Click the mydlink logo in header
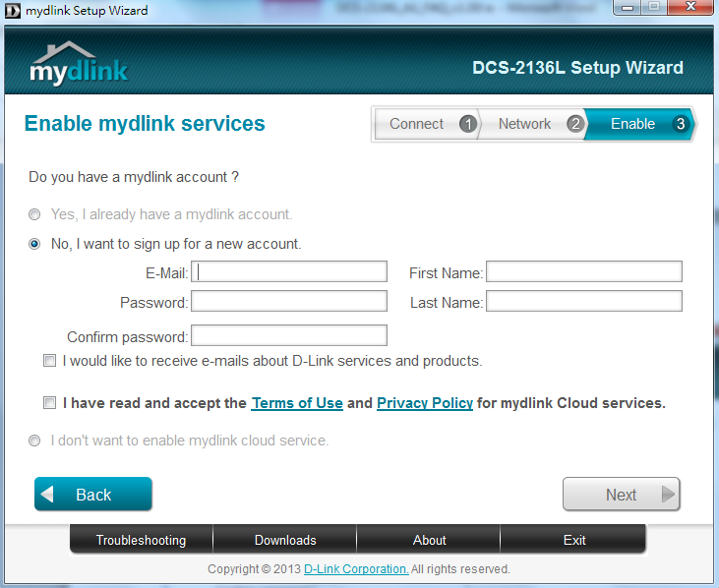 (x=78, y=65)
